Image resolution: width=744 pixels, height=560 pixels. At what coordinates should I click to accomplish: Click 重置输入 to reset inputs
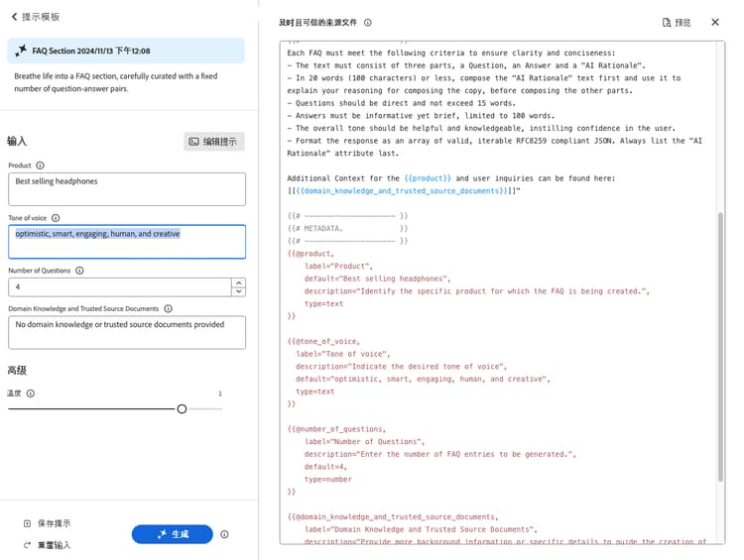click(47, 545)
